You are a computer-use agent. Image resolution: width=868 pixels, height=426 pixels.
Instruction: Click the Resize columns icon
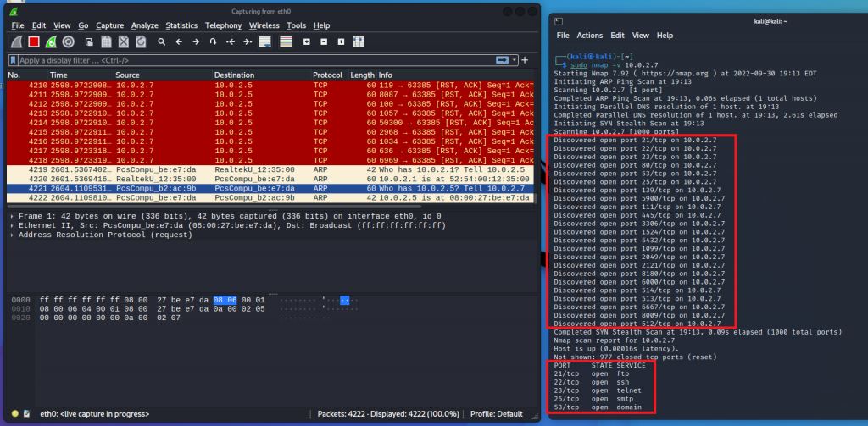[x=359, y=41]
